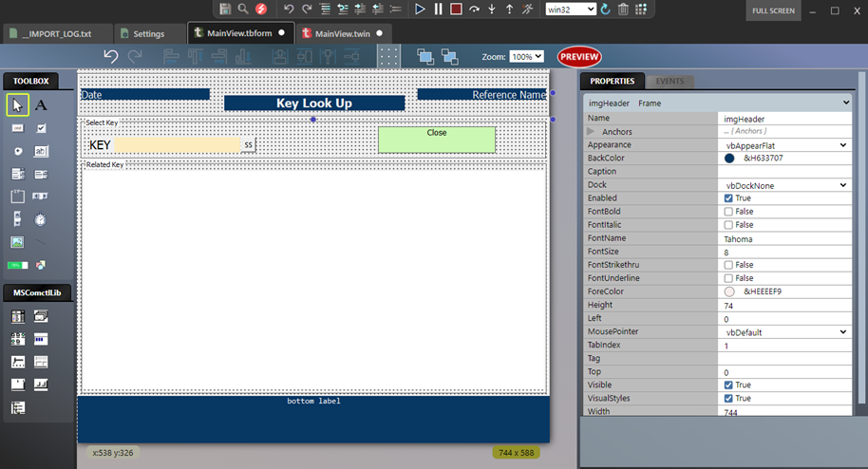Select the TreeView tool under MSComctlLib
The height and width of the screenshot is (469, 868).
(18, 408)
